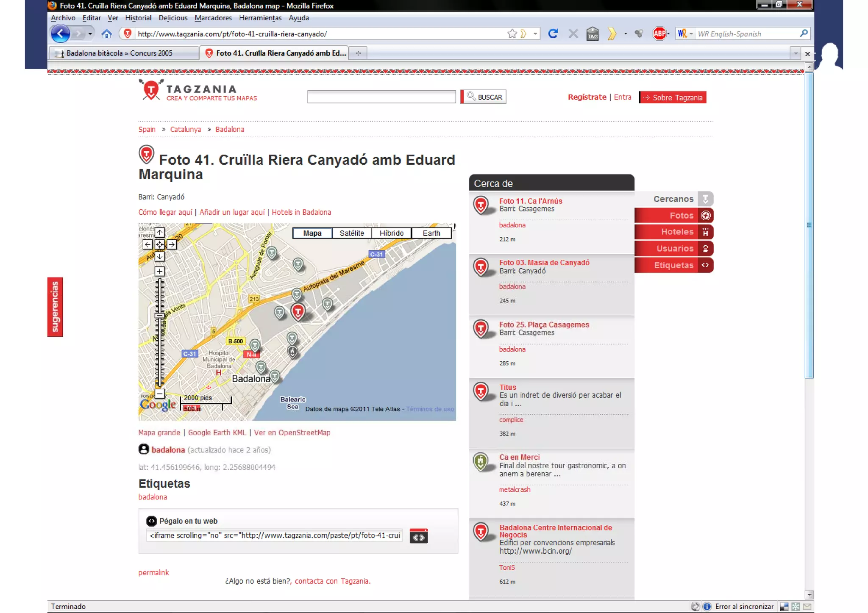Select the Earth map view
Image resolution: width=868 pixels, height=613 pixels.
[431, 233]
